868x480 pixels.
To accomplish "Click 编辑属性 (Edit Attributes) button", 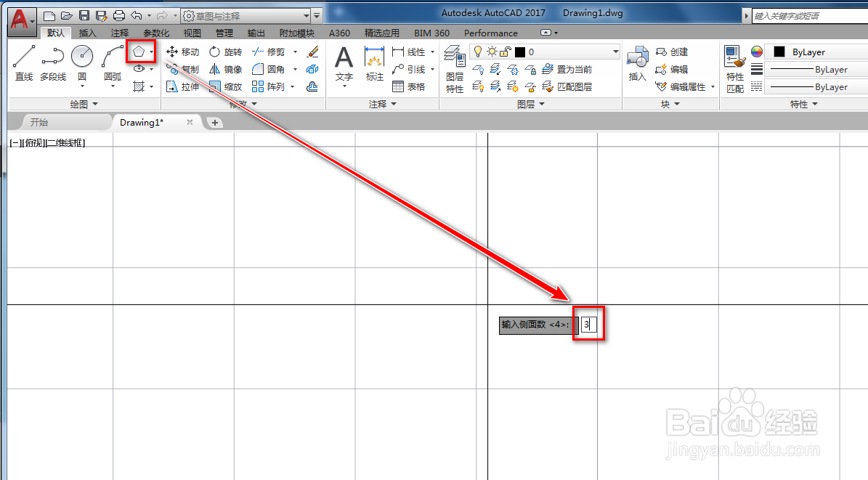I will pyautogui.click(x=681, y=86).
